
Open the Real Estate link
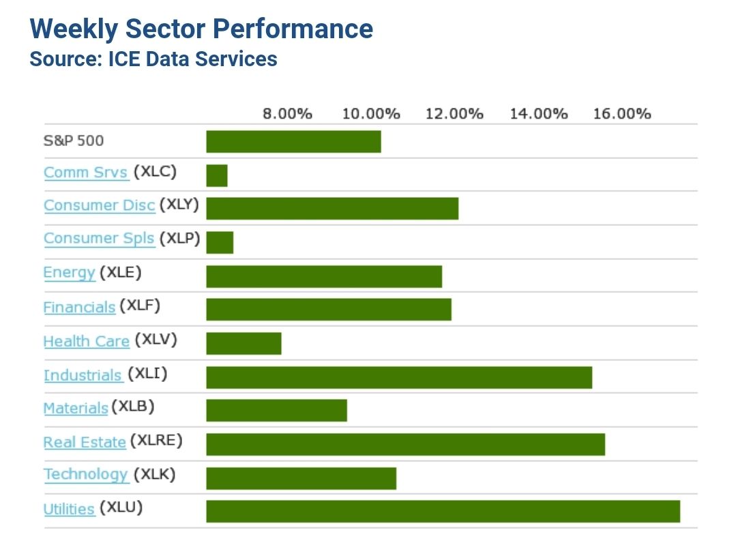pos(85,442)
